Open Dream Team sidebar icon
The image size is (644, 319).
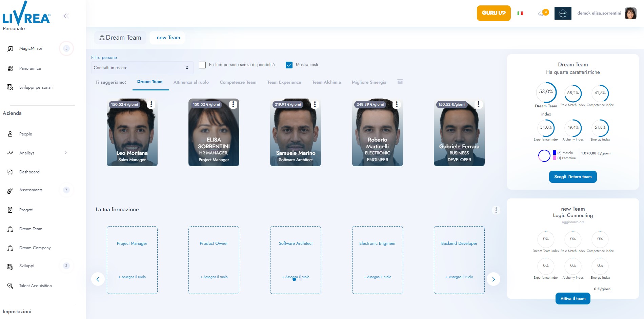pos(10,229)
